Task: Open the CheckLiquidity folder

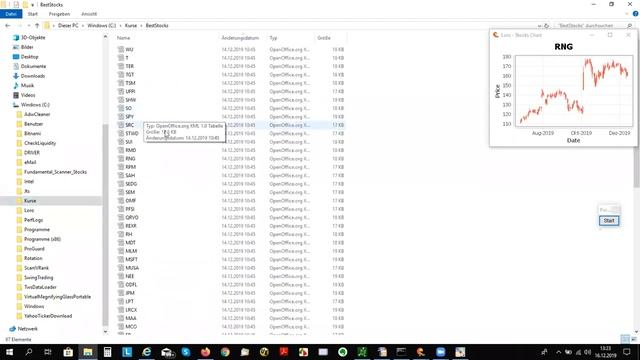Action: (x=40, y=143)
